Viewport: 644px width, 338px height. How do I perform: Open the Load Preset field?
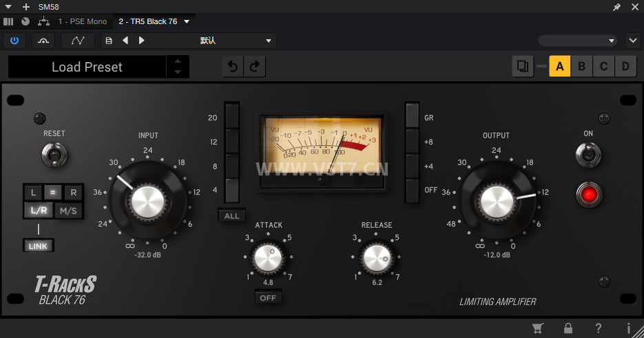click(x=87, y=67)
